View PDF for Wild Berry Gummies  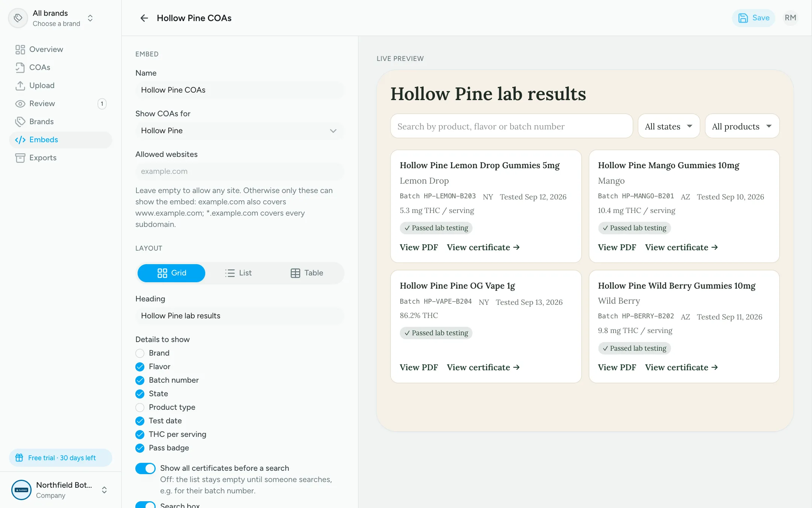click(x=617, y=367)
